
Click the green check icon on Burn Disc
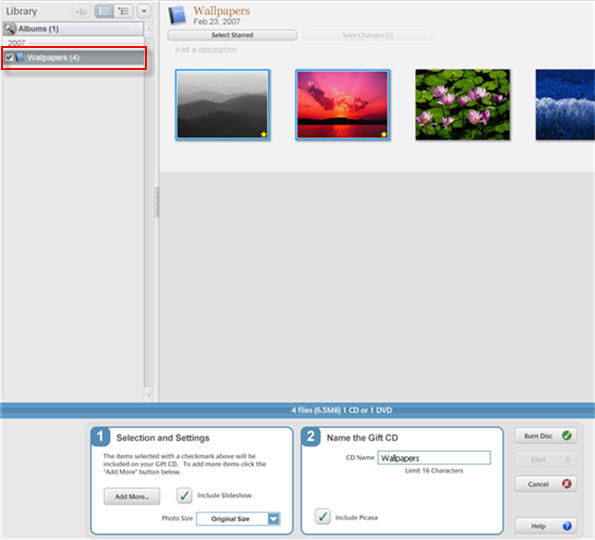point(567,435)
